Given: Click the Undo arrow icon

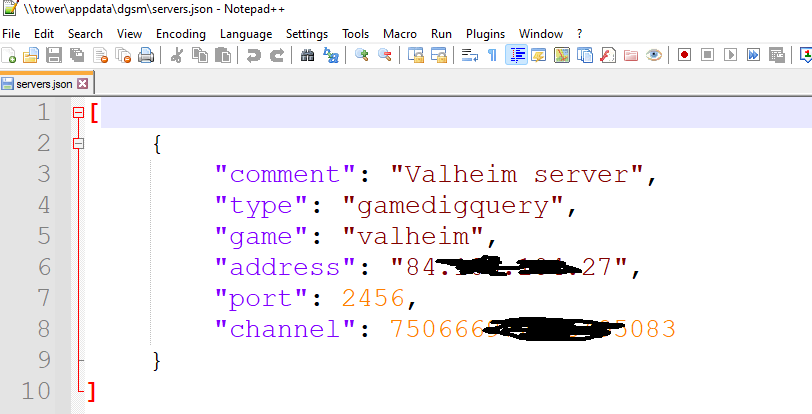Looking at the screenshot, I should 254,54.
